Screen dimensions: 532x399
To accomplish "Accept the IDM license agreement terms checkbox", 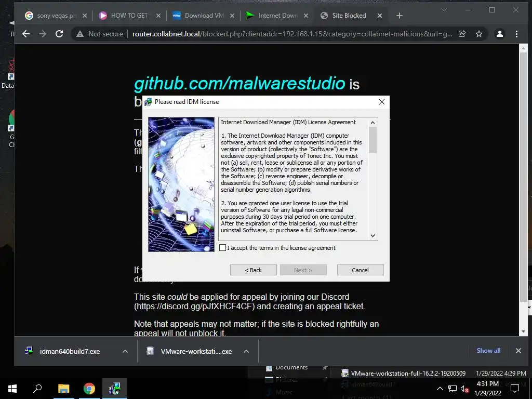I will 222,248.
